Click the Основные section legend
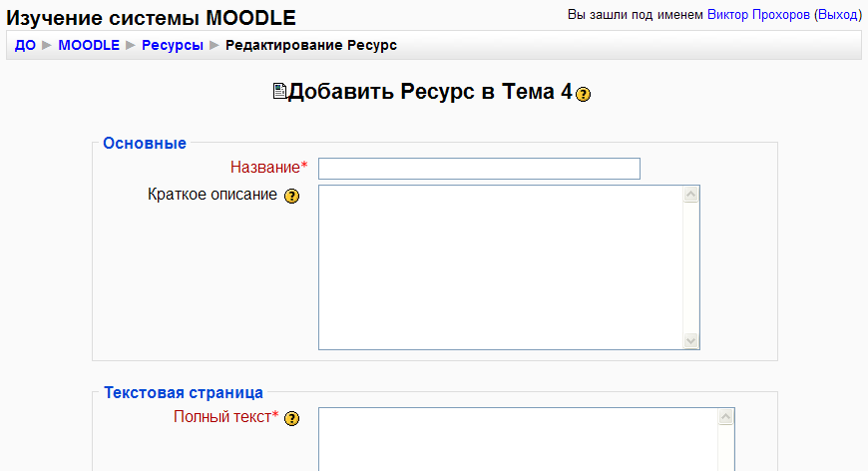 (145, 144)
